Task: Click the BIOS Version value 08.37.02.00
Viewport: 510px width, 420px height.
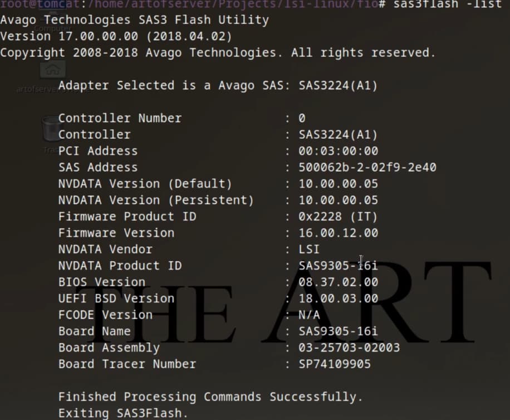Action: (338, 282)
